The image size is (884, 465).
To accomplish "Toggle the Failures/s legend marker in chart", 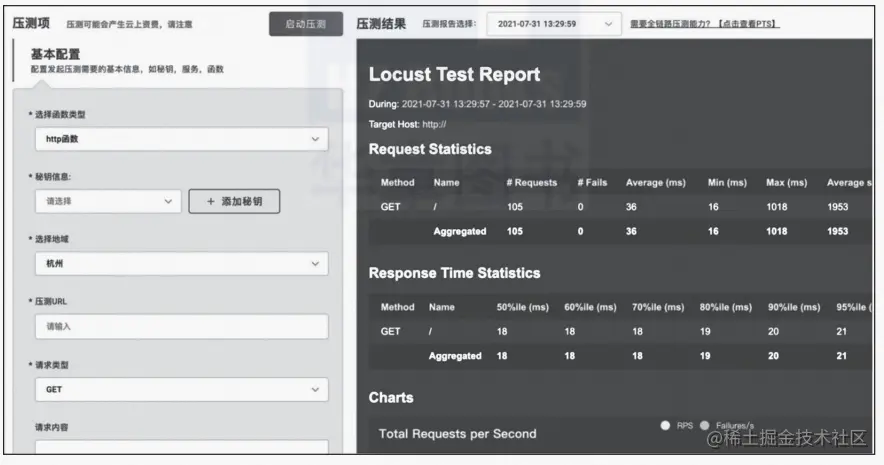I will click(x=705, y=426).
